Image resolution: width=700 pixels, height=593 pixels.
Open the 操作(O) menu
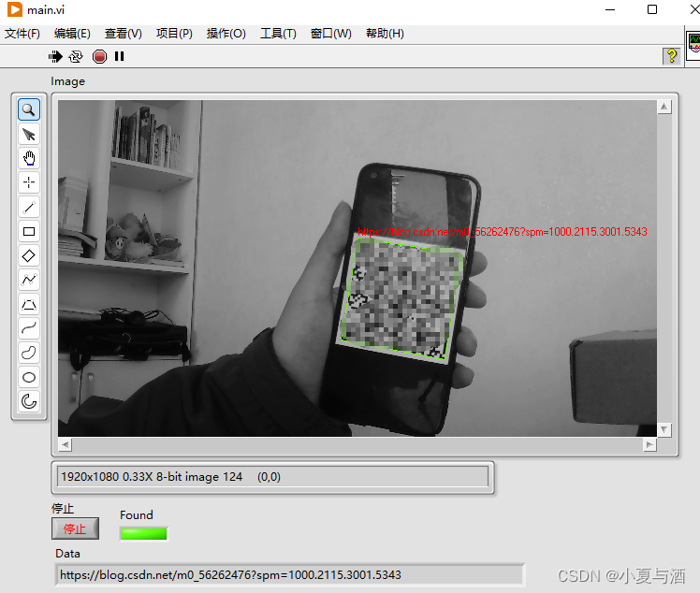coord(226,34)
